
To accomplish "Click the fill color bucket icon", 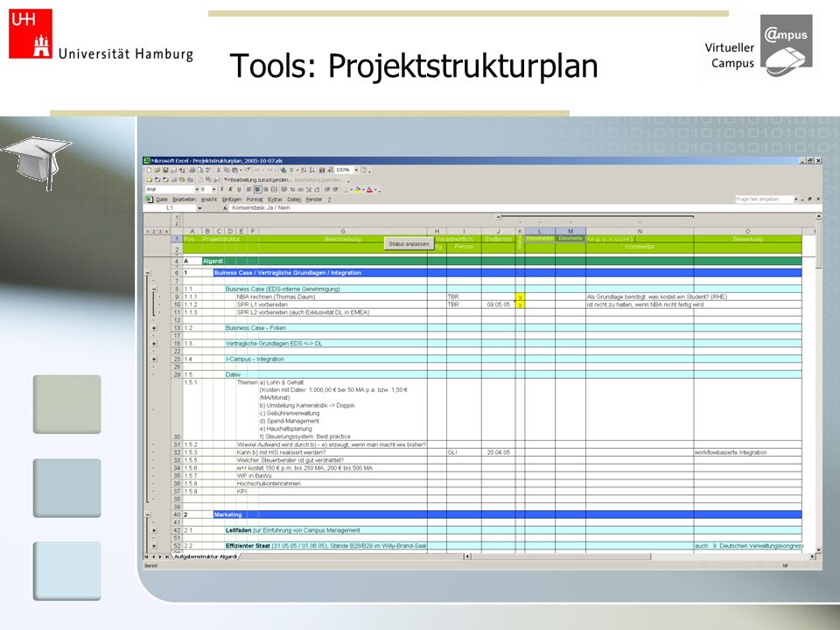I will point(357,190).
